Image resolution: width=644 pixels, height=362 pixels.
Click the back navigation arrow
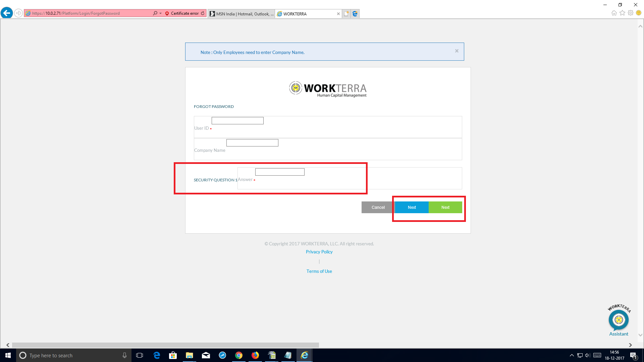click(x=7, y=13)
